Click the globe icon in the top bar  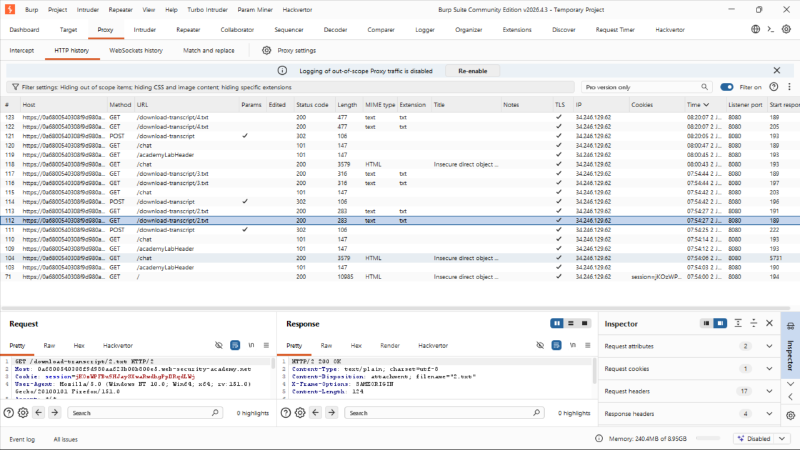pyautogui.click(x=756, y=29)
